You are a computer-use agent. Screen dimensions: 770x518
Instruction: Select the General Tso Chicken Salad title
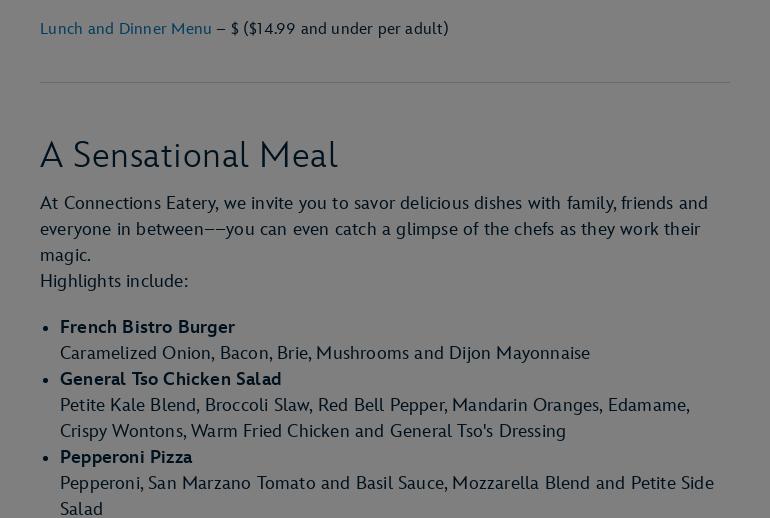pos(170,379)
